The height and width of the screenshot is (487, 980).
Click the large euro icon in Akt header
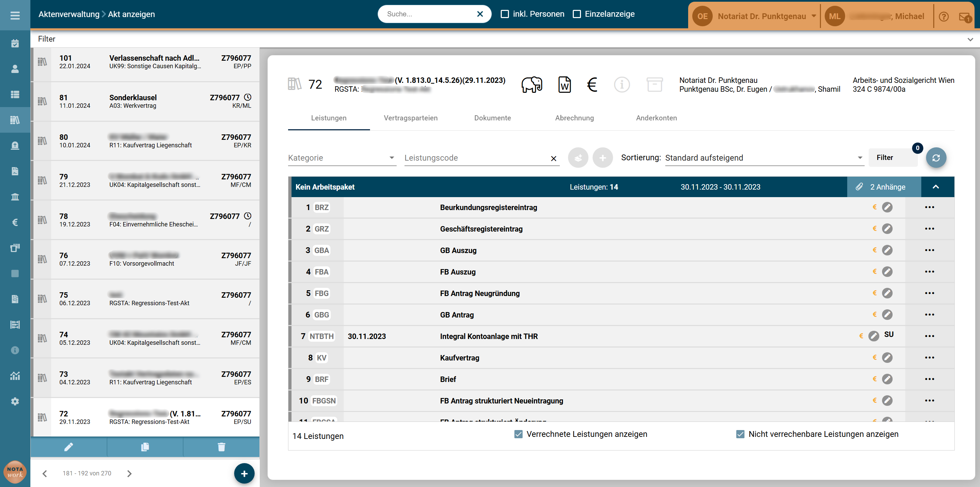pos(592,84)
